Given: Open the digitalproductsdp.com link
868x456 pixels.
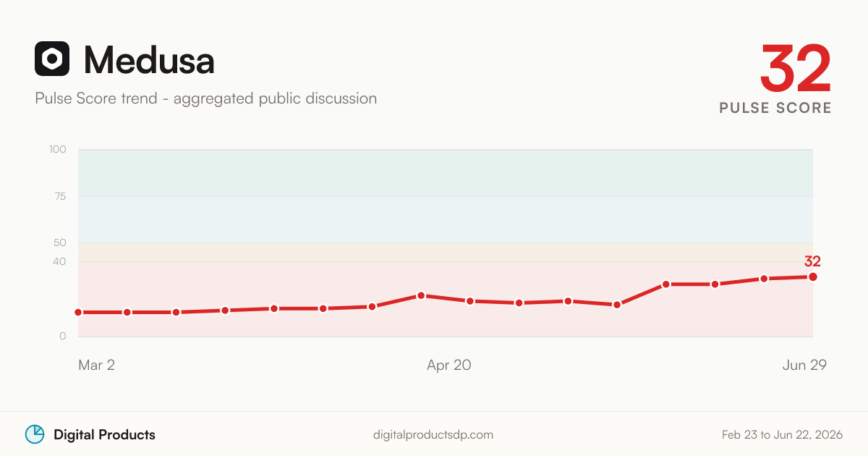Looking at the screenshot, I should (x=433, y=435).
